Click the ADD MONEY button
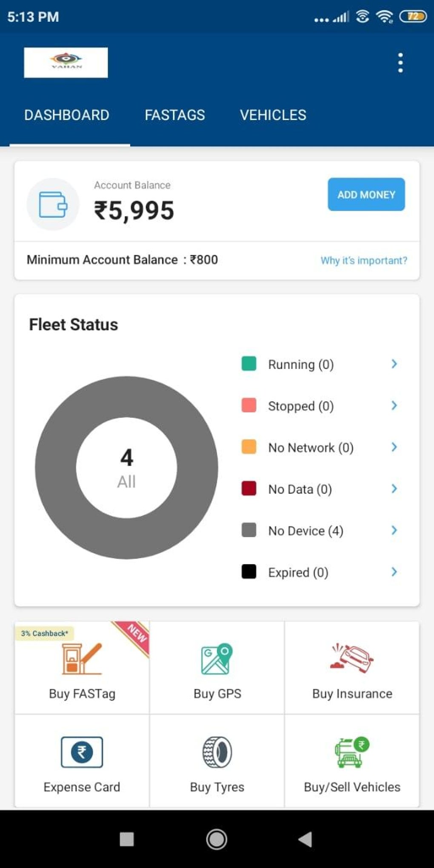The image size is (434, 868). click(x=366, y=194)
